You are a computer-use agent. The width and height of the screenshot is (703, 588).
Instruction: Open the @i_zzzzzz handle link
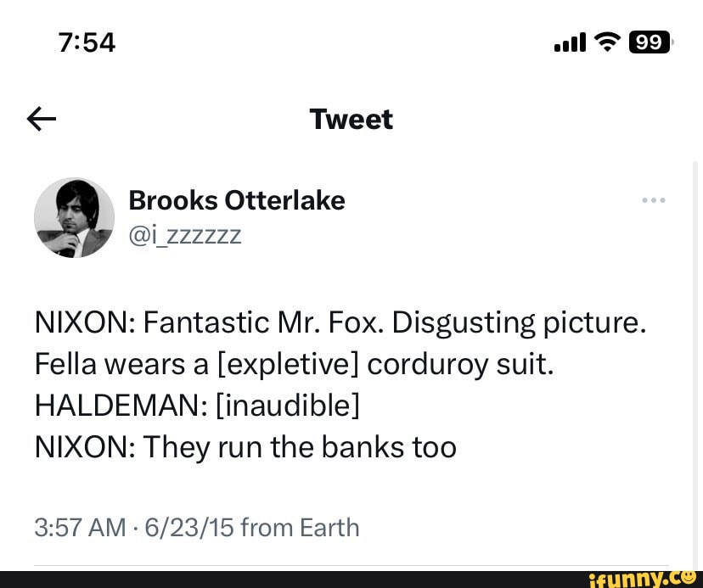(185, 236)
